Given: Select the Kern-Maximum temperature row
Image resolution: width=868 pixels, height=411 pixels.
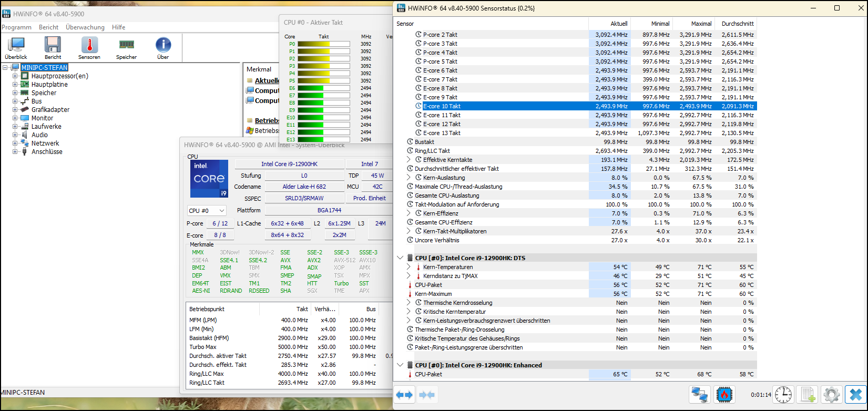Looking at the screenshot, I should coord(576,294).
